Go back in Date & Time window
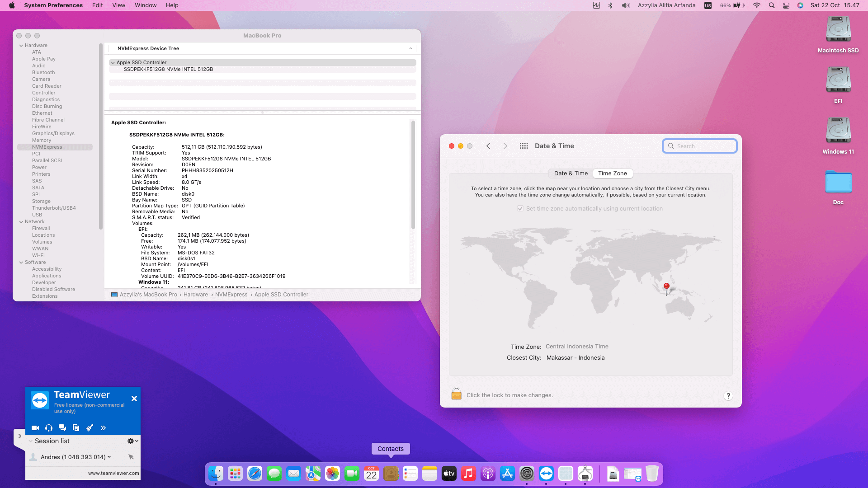The width and height of the screenshot is (868, 488). pyautogui.click(x=488, y=146)
